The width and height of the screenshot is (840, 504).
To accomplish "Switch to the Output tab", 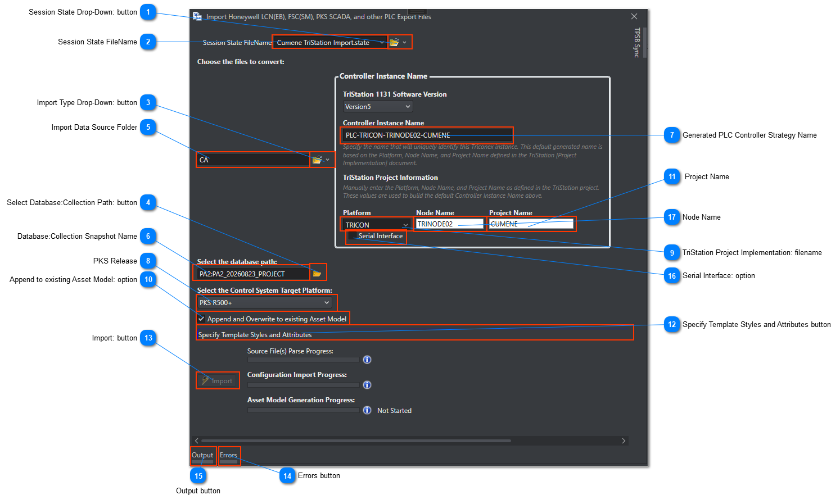I will 202,456.
